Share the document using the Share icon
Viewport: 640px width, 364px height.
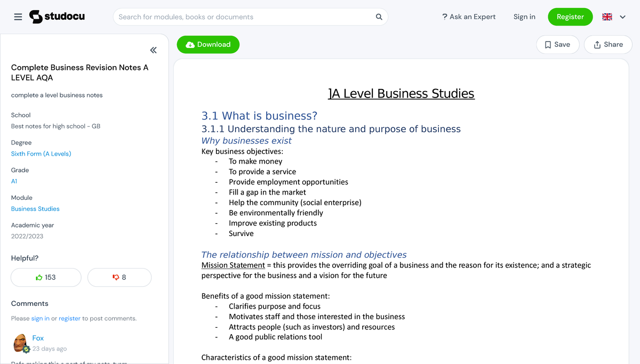[x=598, y=44]
